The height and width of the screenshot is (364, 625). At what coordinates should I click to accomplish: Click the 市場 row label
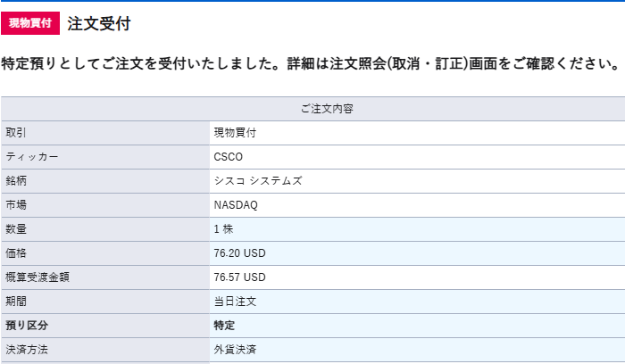(17, 205)
